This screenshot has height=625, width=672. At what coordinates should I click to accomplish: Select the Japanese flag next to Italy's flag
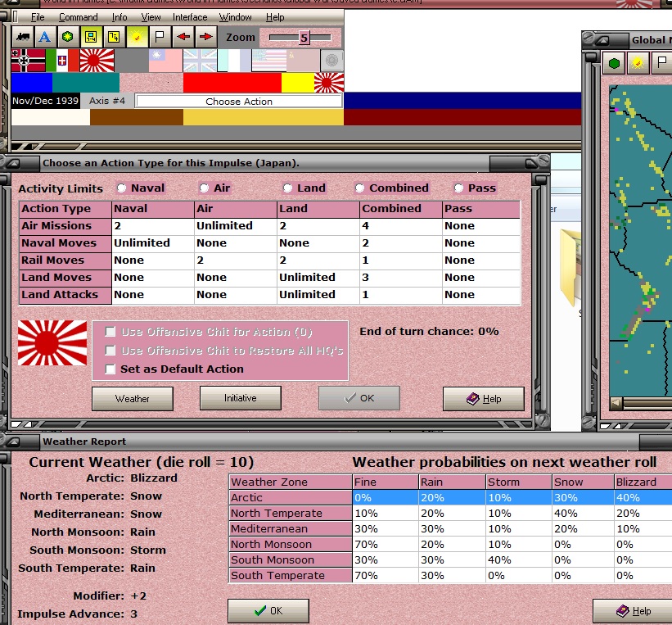(97, 60)
